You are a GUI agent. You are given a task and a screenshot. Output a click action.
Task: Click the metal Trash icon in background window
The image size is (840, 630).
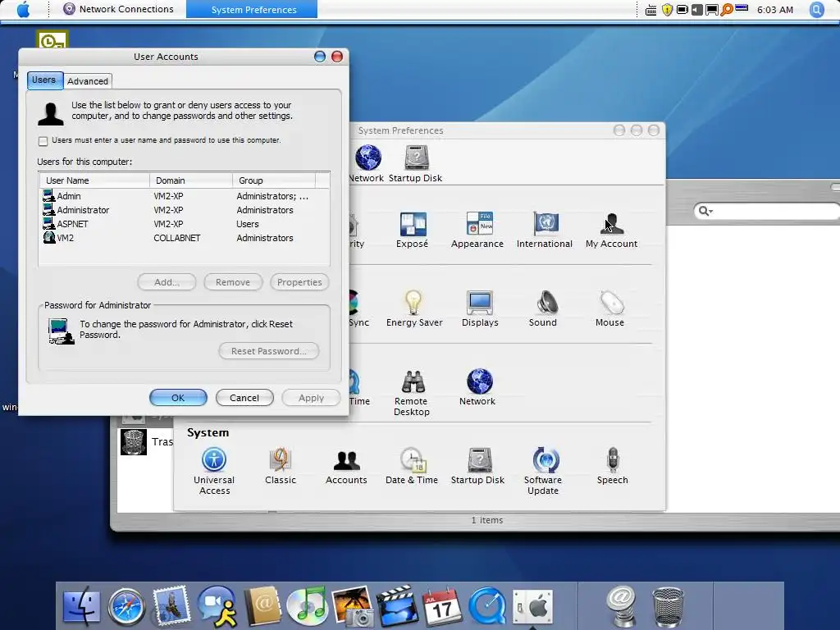[134, 442]
